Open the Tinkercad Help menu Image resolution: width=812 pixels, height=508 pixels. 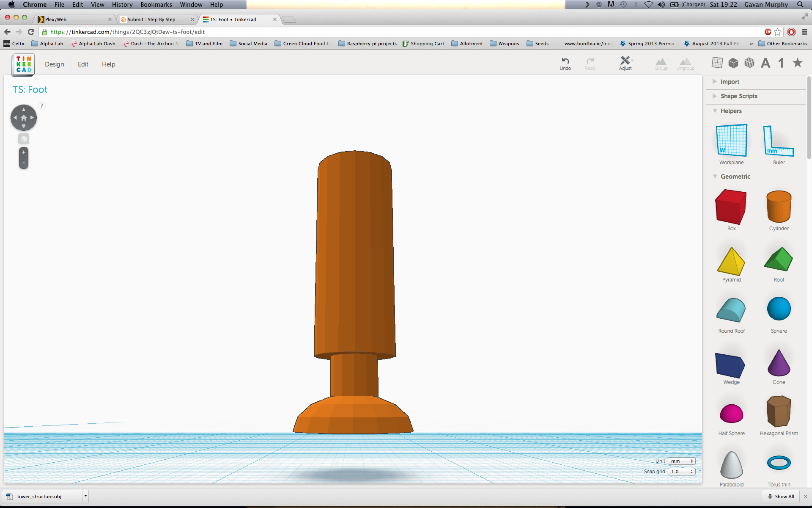click(108, 64)
